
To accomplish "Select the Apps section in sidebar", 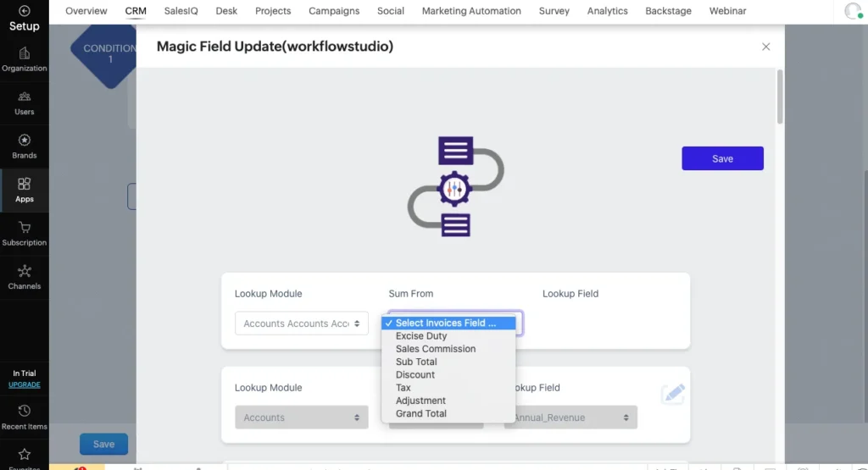I will click(x=24, y=191).
